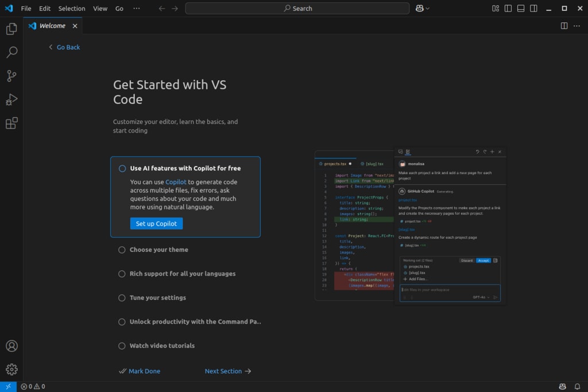588x392 pixels.
Task: Open Customize Layout icon
Action: pyautogui.click(x=496, y=8)
